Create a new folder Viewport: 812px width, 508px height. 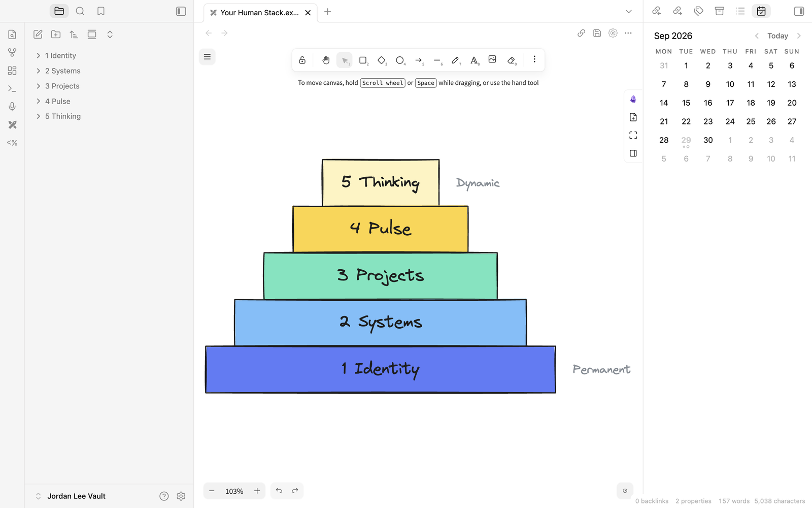click(56, 35)
